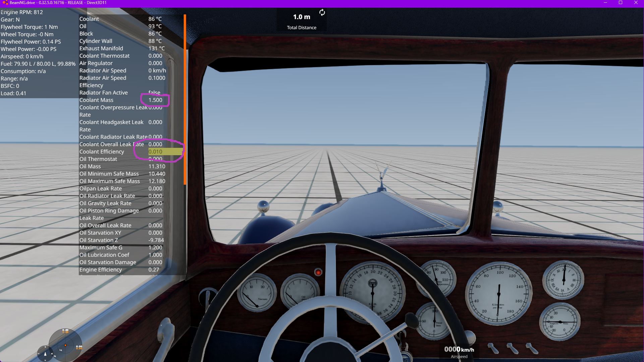644x362 pixels.
Task: Click the dashboard clock gauge
Action: point(563,280)
